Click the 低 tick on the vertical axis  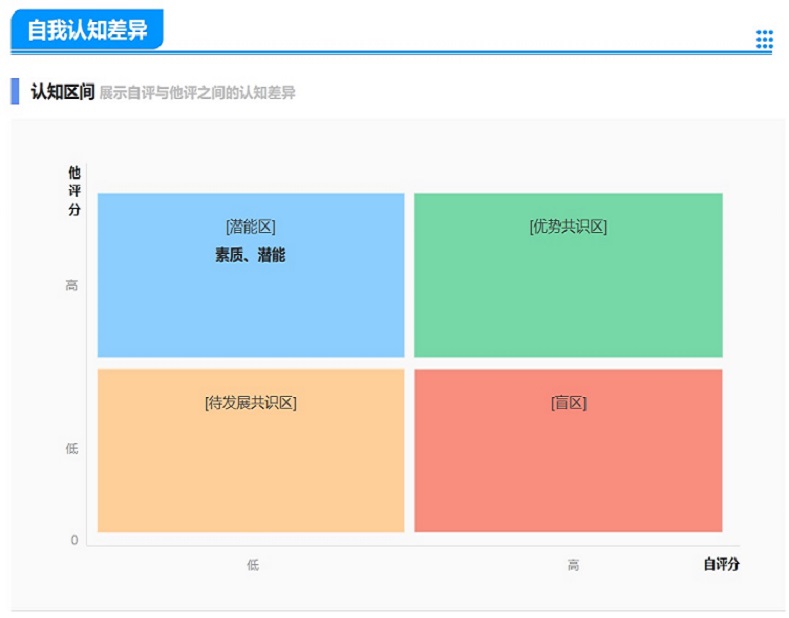pyautogui.click(x=72, y=449)
